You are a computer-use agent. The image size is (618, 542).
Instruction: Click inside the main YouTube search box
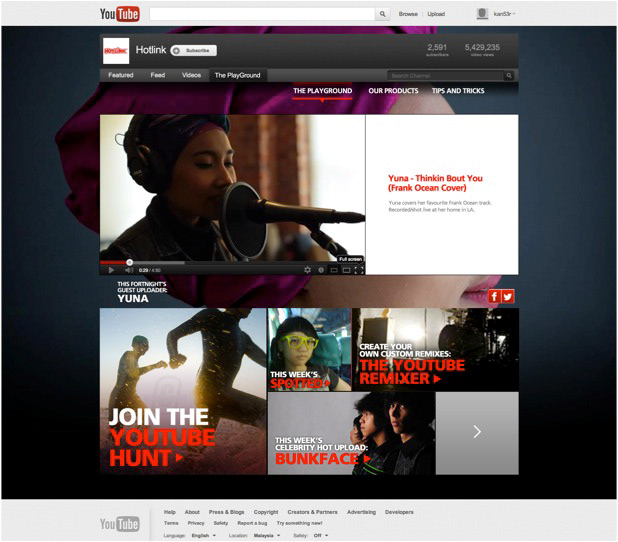262,14
